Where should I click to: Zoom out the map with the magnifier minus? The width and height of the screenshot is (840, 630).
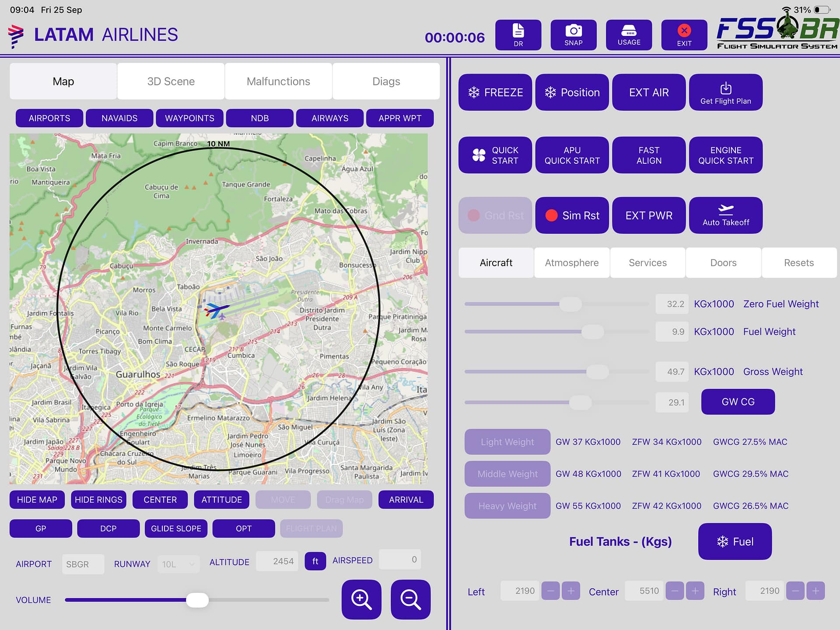(x=410, y=599)
